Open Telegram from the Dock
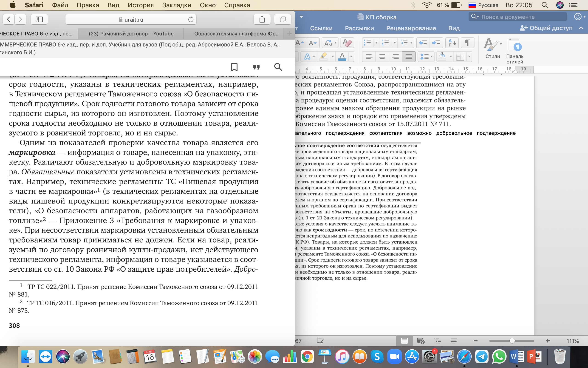The width and height of the screenshot is (588, 368). 482,357
